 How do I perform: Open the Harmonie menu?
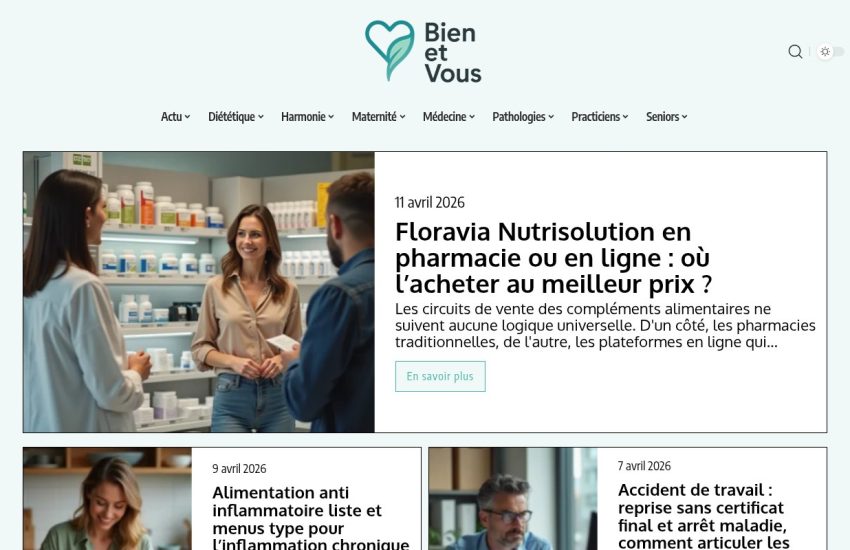click(x=307, y=117)
